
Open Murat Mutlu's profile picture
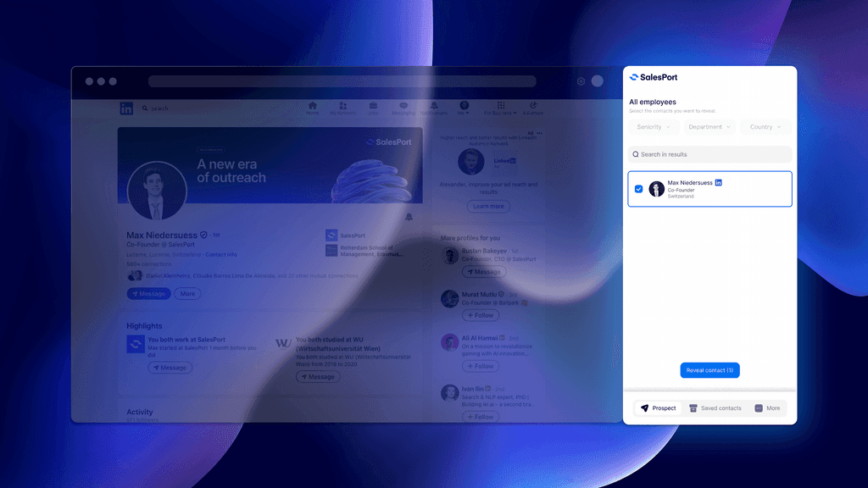pos(449,299)
